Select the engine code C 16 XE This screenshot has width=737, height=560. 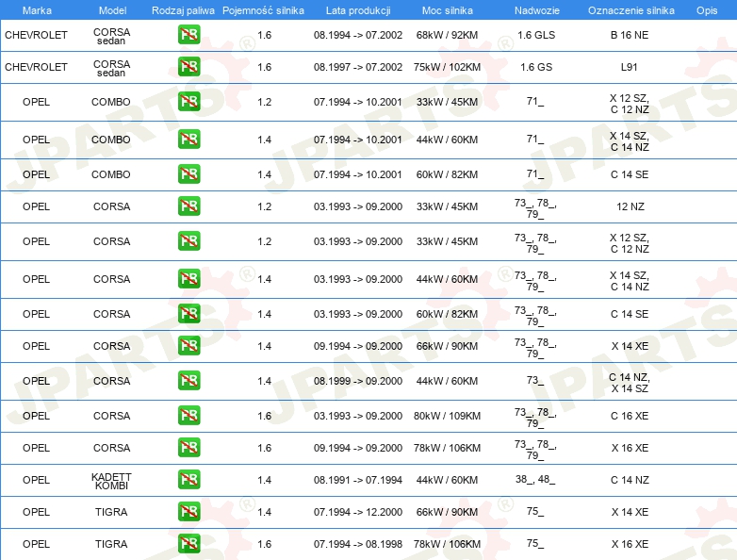pyautogui.click(x=630, y=416)
